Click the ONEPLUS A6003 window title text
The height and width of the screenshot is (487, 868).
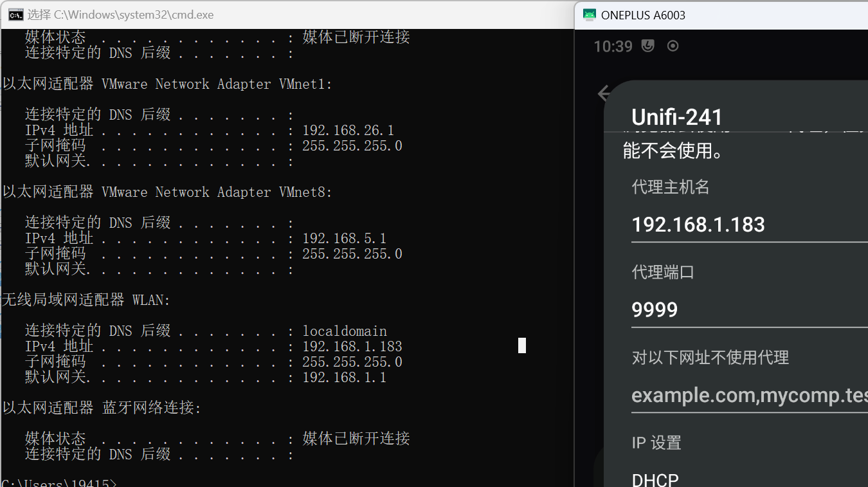pos(643,15)
